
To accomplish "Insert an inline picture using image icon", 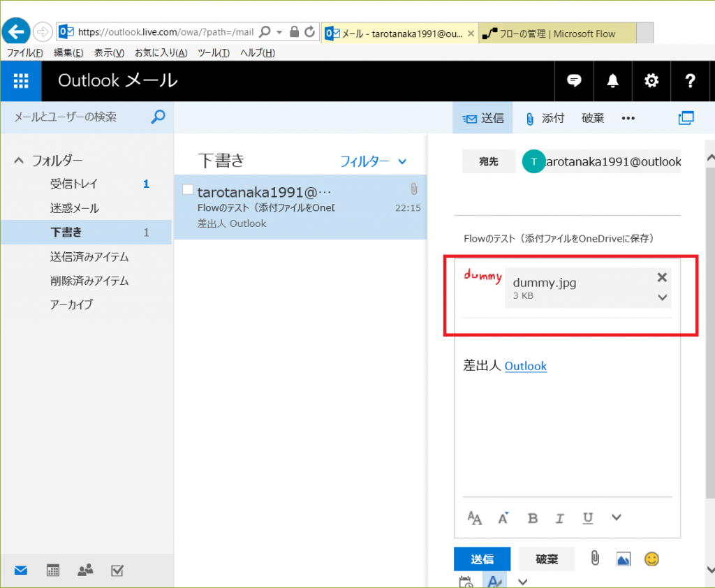I will click(624, 559).
